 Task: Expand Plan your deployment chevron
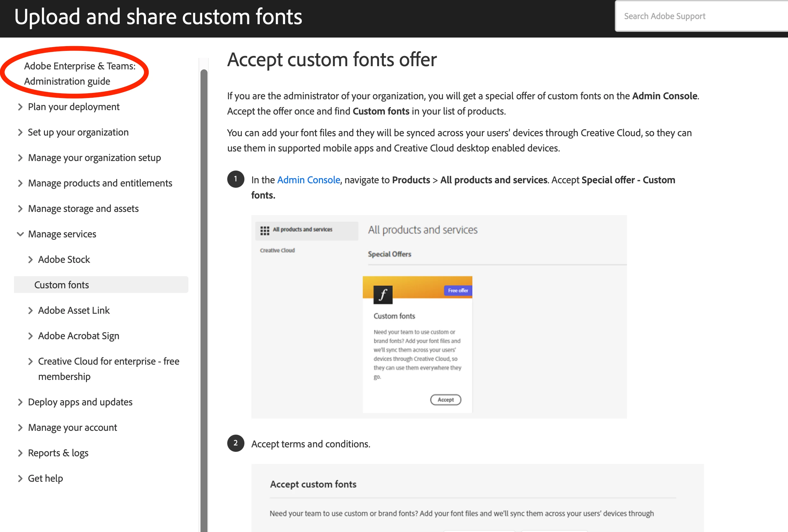(x=20, y=107)
